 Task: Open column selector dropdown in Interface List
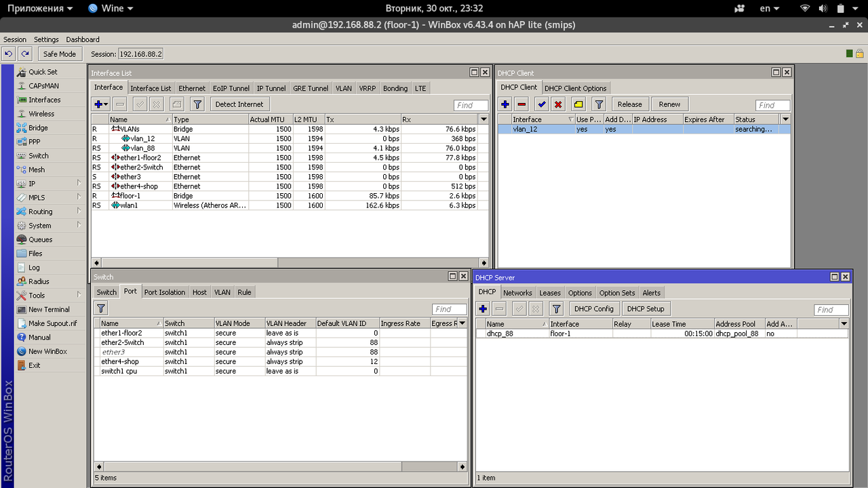pos(484,119)
